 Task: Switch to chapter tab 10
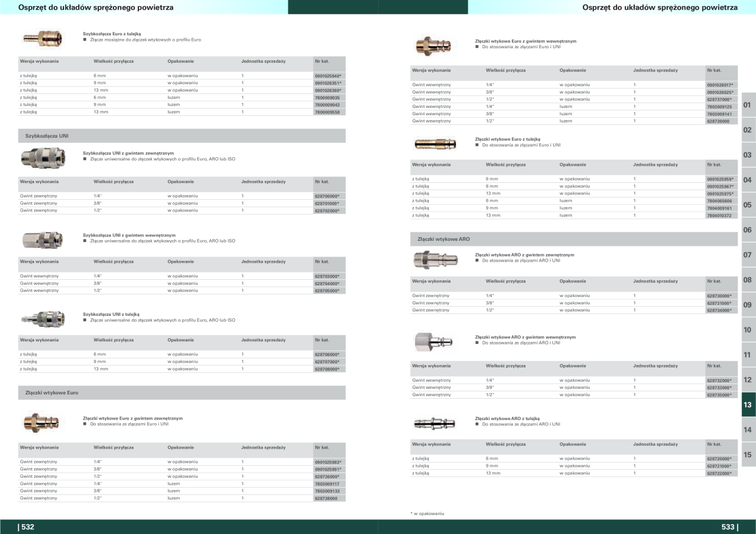[x=749, y=330]
